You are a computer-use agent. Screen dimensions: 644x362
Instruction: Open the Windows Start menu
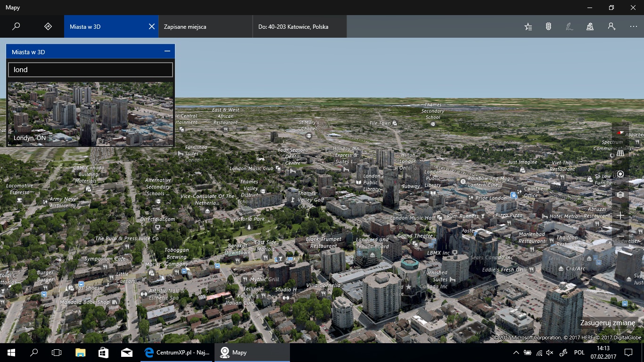point(11,352)
